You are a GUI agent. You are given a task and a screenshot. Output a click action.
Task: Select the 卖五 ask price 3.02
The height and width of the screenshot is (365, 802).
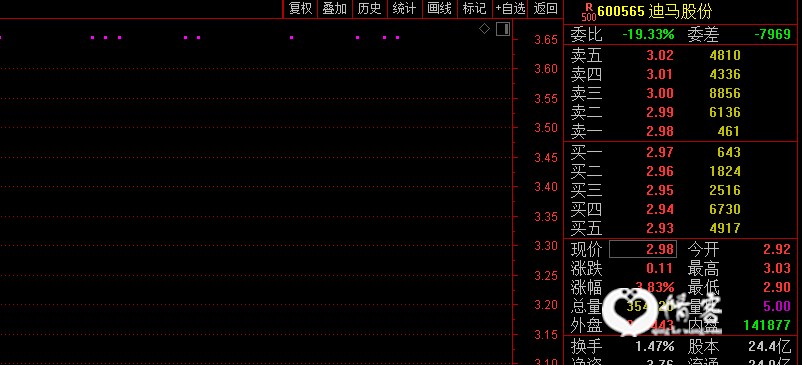(x=660, y=55)
